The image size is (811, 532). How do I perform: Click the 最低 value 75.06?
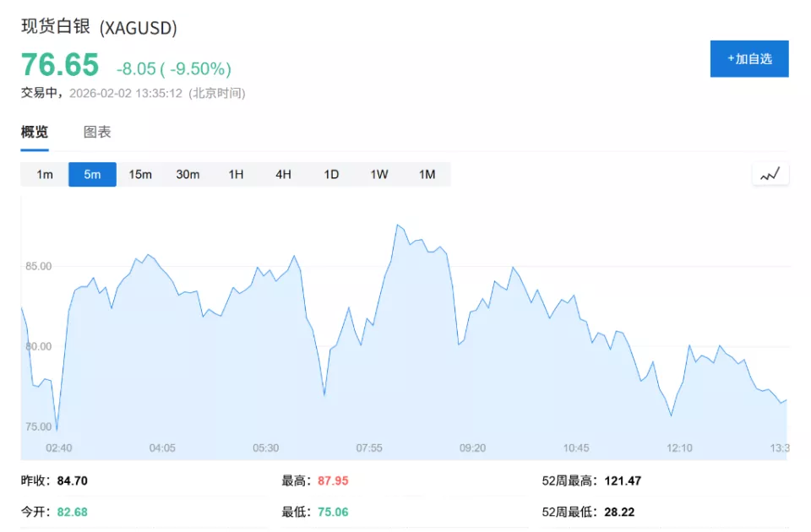(333, 512)
